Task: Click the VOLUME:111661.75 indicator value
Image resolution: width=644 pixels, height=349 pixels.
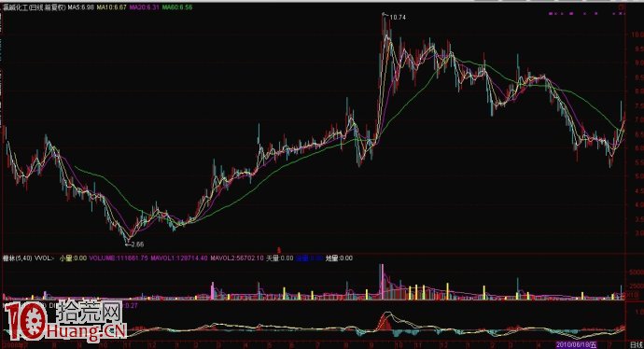Action: tap(119, 258)
